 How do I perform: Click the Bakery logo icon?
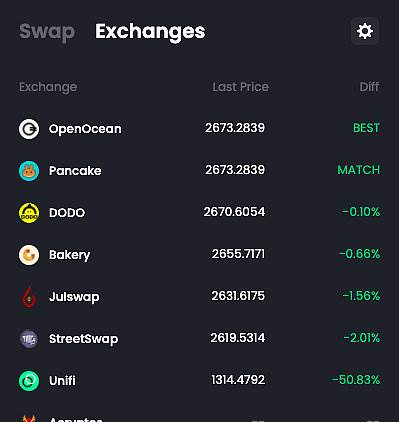tap(29, 255)
